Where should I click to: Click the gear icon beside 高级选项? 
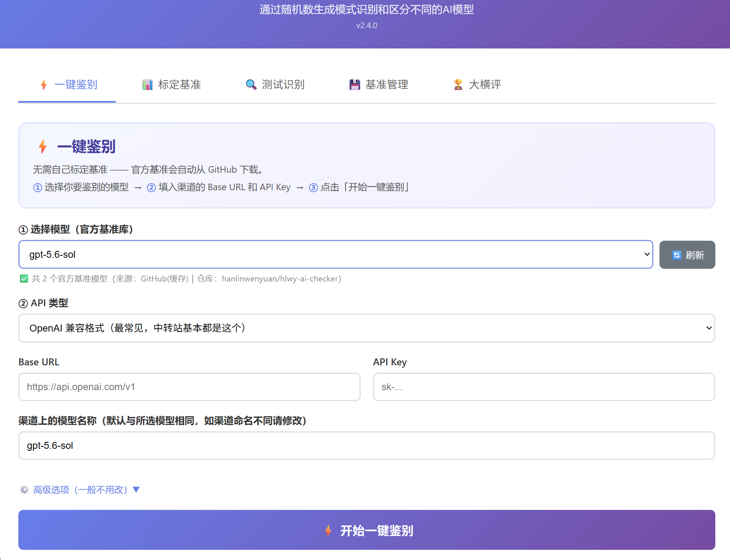click(x=24, y=490)
